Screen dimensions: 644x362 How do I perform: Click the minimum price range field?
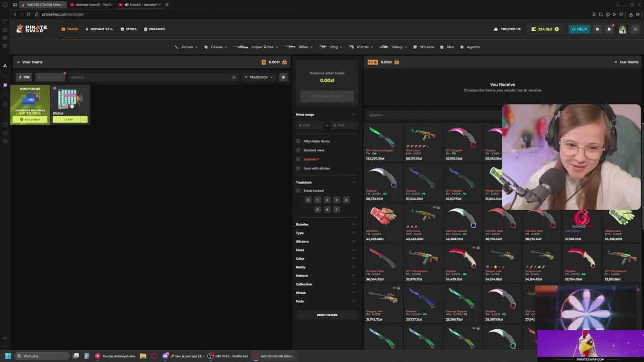310,125
